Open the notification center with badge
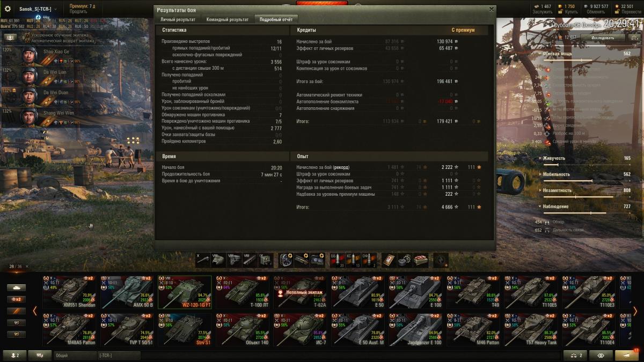 pyautogui.click(x=626, y=355)
